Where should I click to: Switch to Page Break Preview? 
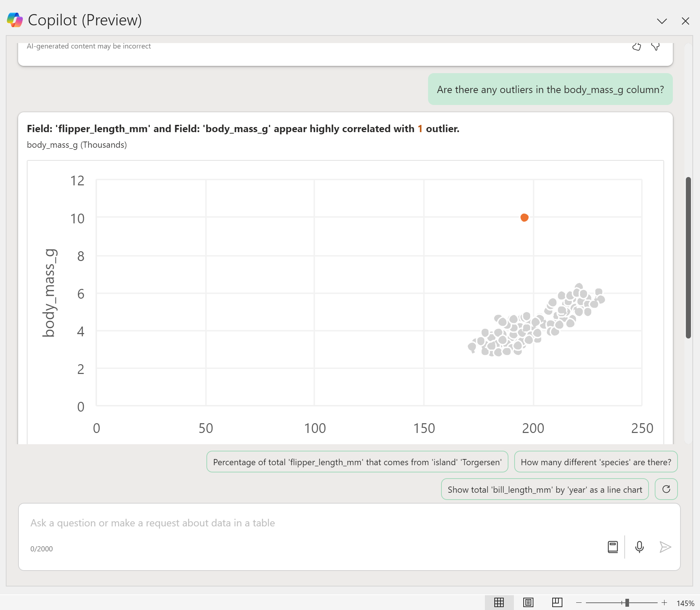tap(557, 602)
